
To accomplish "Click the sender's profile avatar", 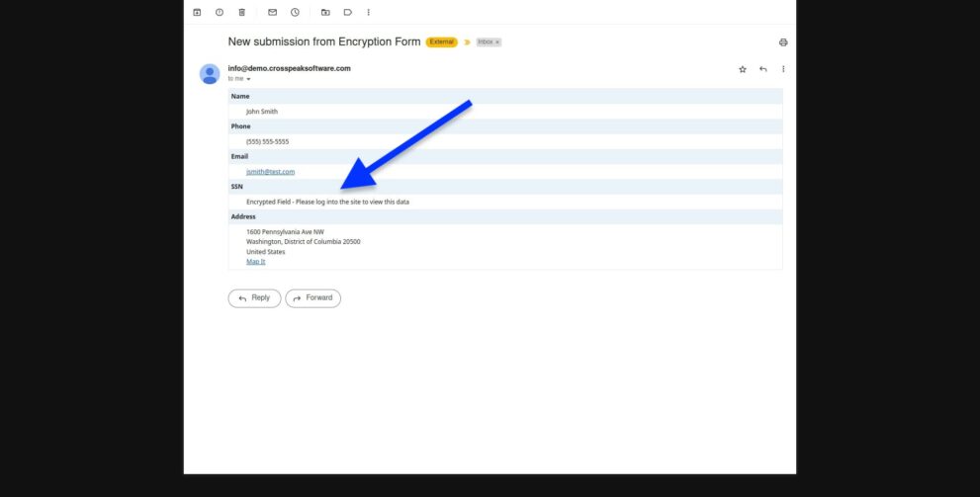I will tap(210, 73).
